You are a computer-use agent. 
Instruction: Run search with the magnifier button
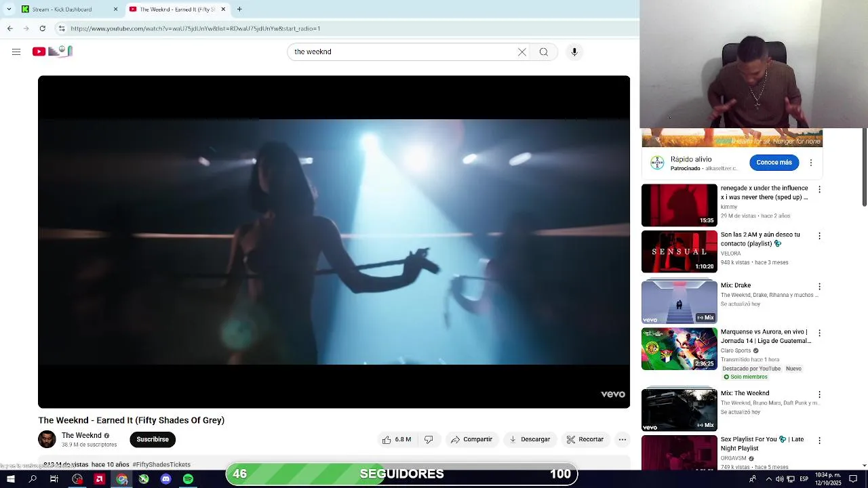[544, 52]
